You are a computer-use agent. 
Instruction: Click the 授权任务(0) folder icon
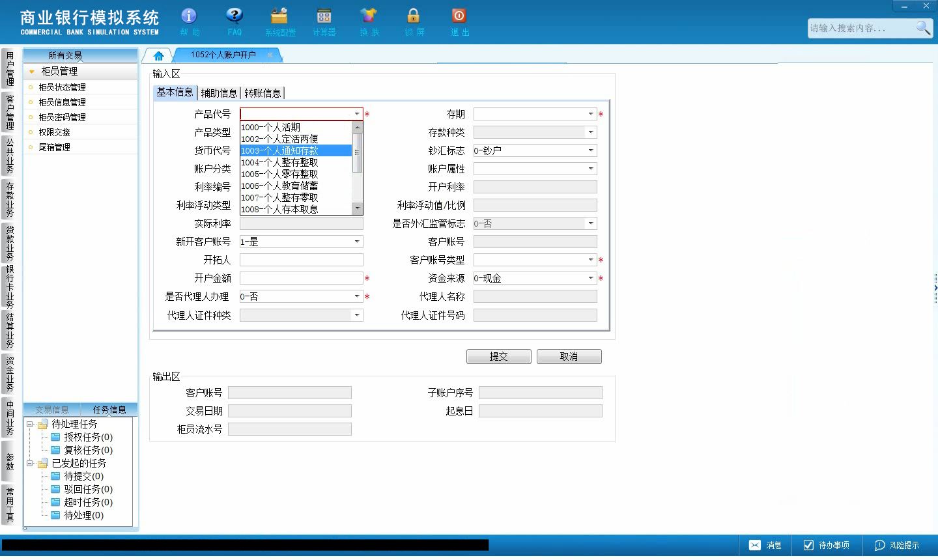[56, 437]
